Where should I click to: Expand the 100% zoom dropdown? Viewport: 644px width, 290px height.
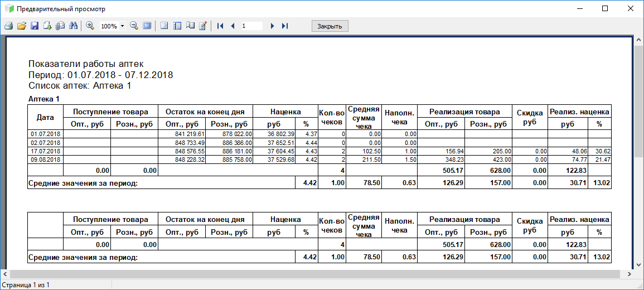pyautogui.click(x=122, y=26)
